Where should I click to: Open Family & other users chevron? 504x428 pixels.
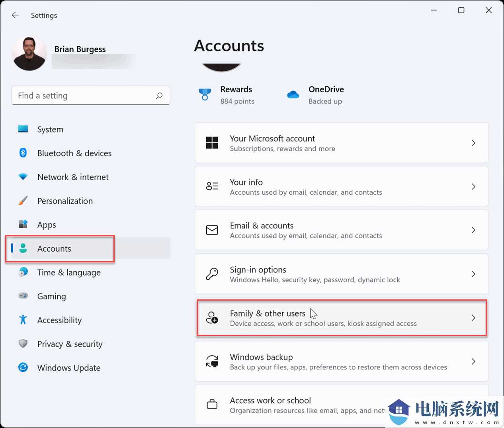(x=473, y=318)
